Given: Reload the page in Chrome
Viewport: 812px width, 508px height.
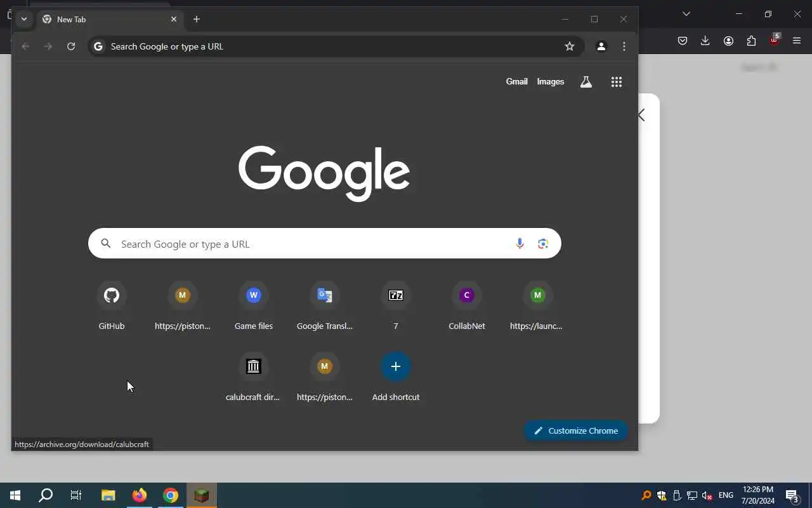Looking at the screenshot, I should point(71,46).
